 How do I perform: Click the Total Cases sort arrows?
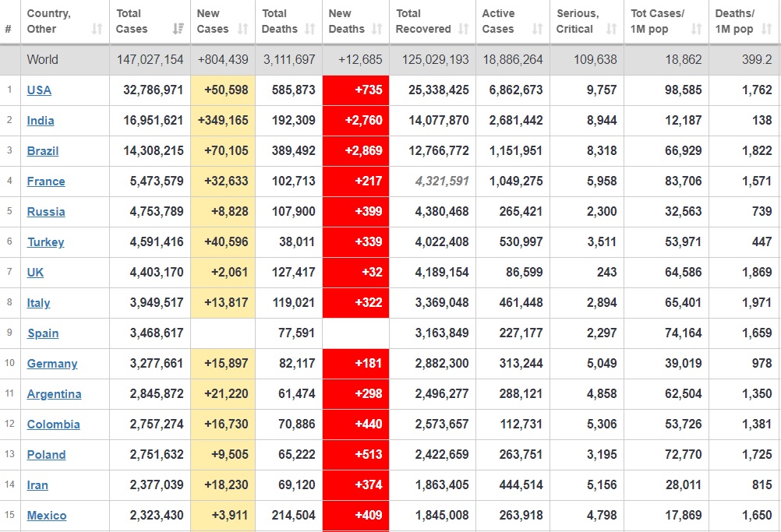178,29
